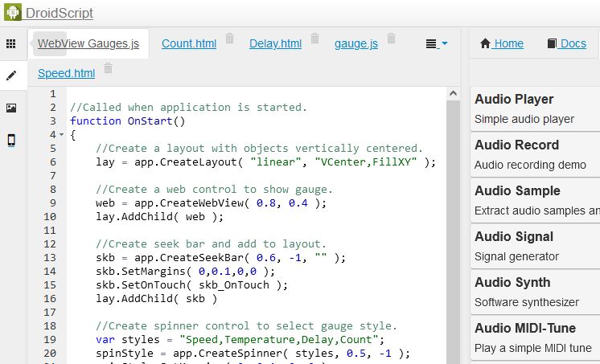Click 'lay = app.CreateLayout' code line
Viewport: 600px width, 364px height.
coord(266,162)
